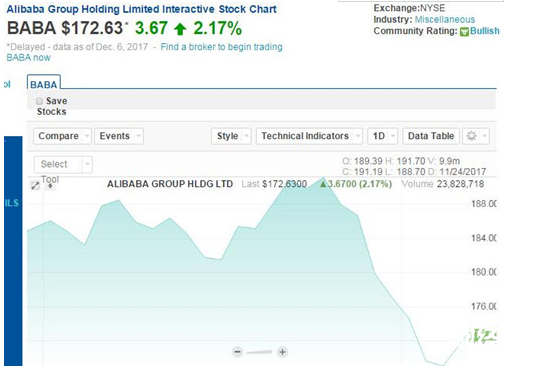Click the green Bullish rating icon
This screenshot has width=548, height=369.
464,32
